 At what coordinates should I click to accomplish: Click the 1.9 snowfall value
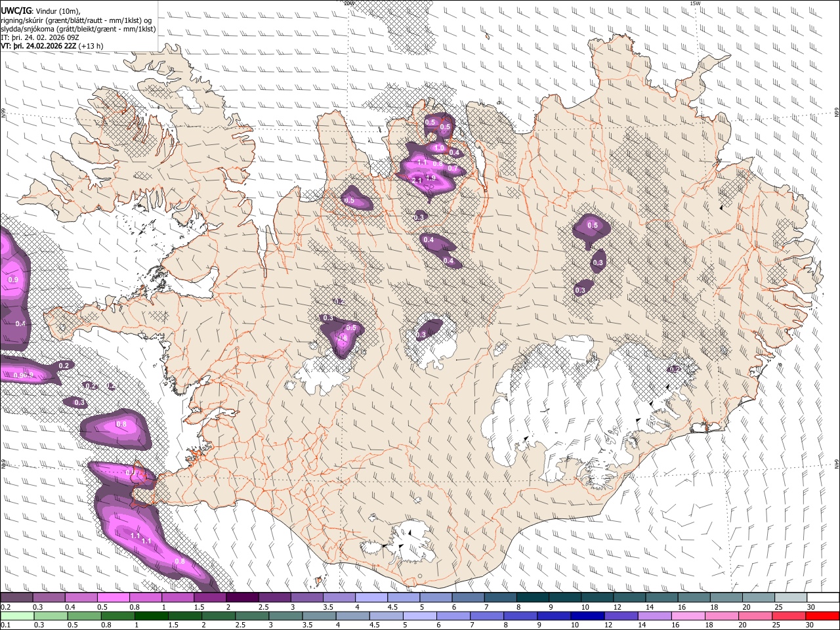coord(431,178)
